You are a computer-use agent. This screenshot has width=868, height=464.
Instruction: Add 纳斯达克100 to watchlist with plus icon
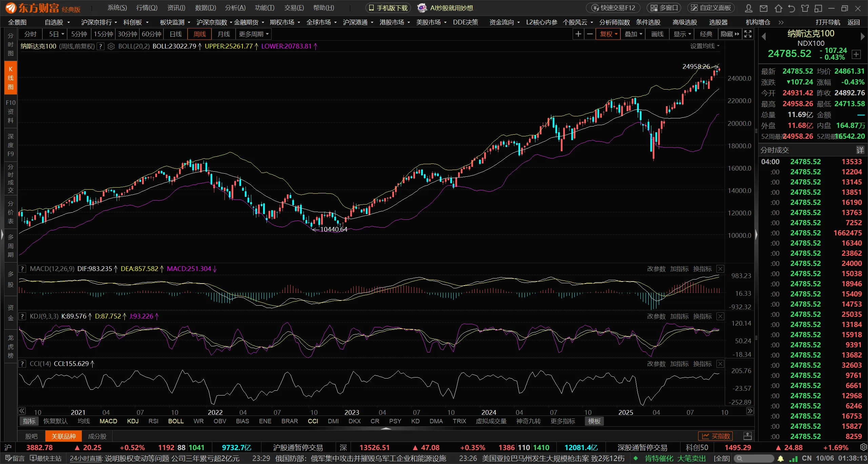pyautogui.click(x=856, y=54)
